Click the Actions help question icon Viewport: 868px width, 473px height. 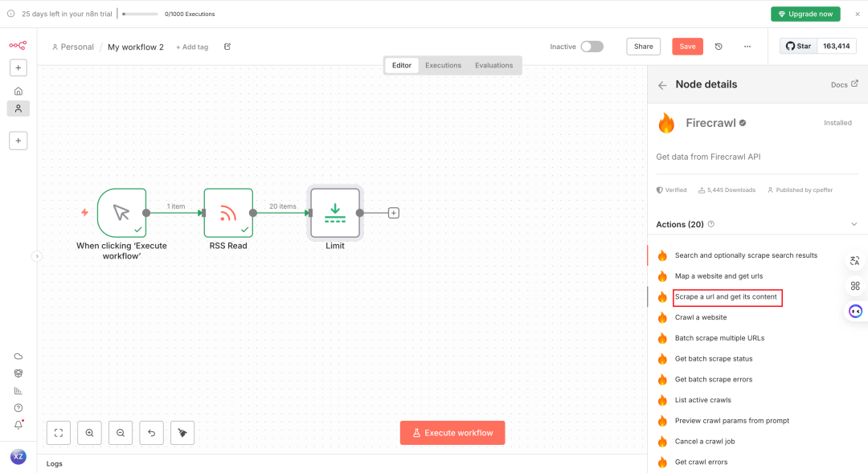click(x=711, y=224)
